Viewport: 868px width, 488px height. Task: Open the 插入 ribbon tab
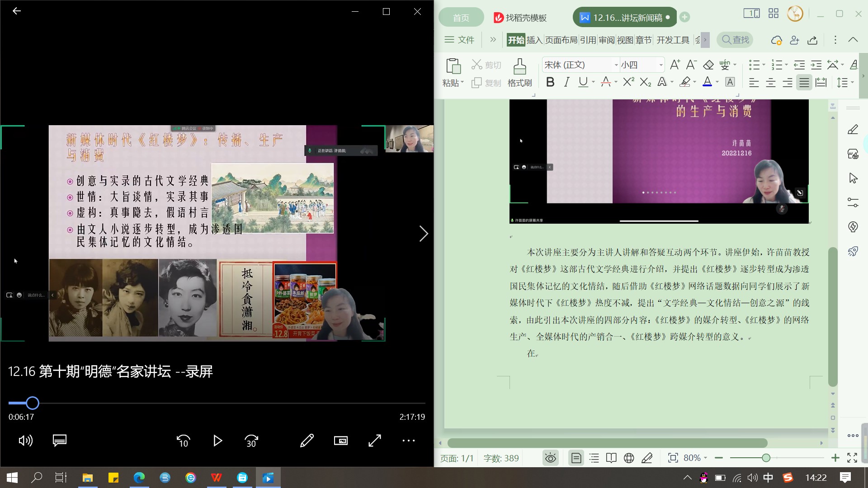534,40
